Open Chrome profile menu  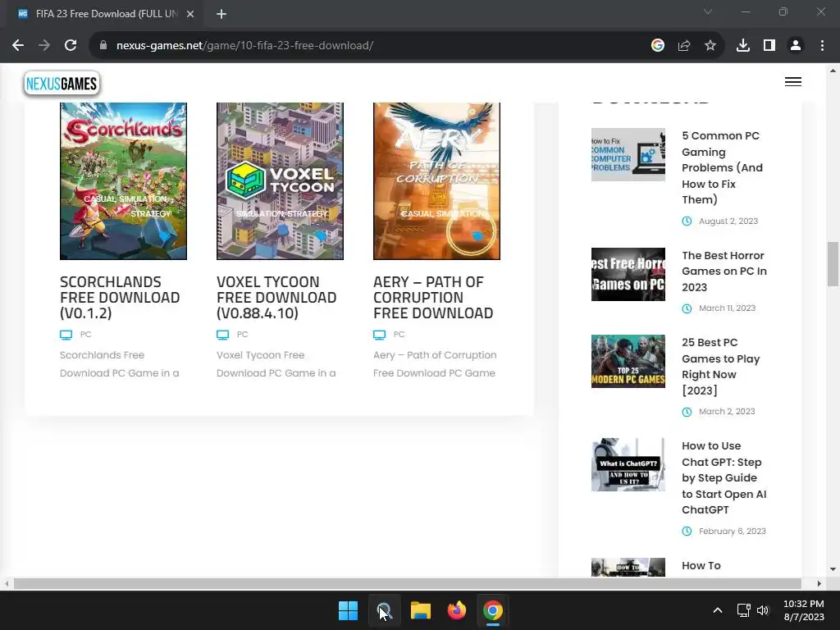(x=796, y=46)
